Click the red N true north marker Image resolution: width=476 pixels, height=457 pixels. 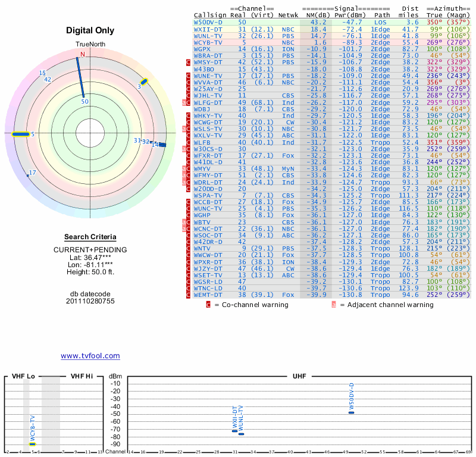(82, 54)
